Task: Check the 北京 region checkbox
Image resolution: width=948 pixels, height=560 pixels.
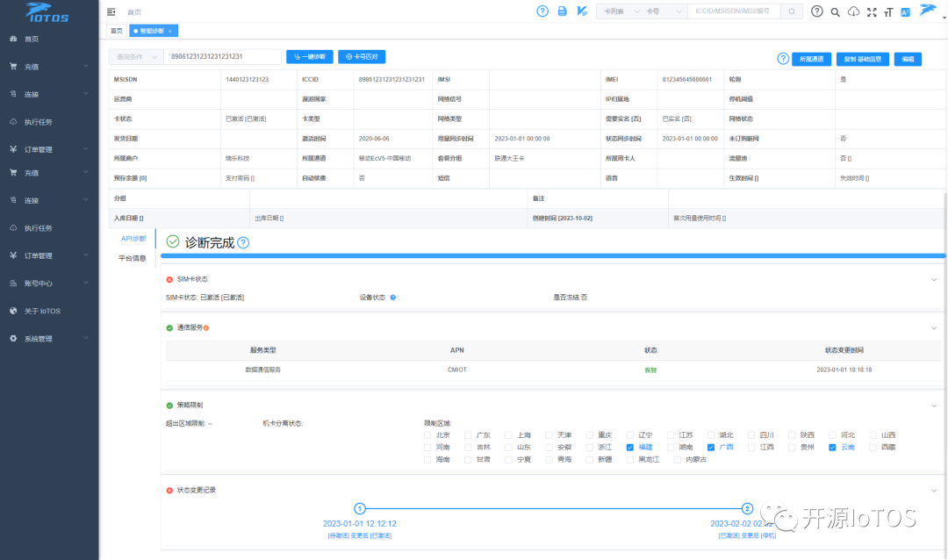Action: coord(427,434)
